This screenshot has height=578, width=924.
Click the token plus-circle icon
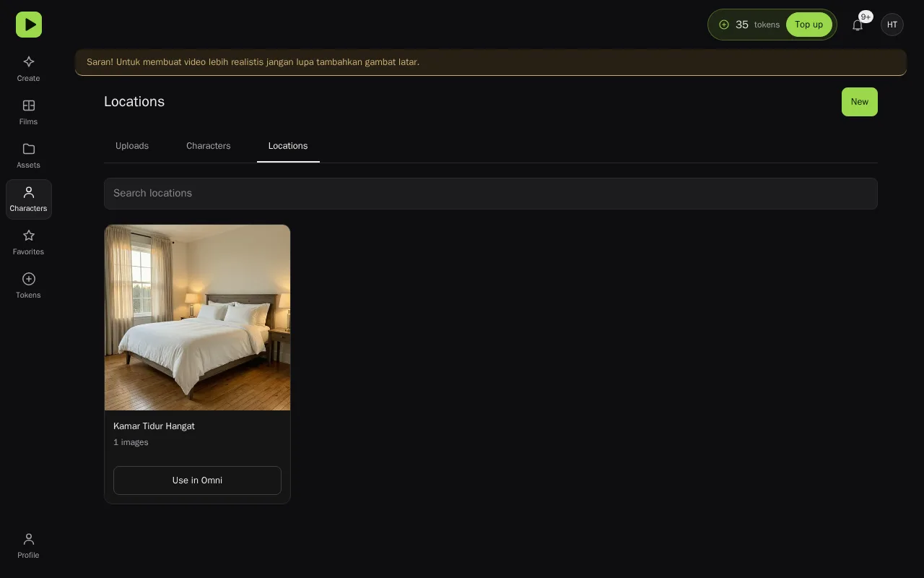(724, 25)
